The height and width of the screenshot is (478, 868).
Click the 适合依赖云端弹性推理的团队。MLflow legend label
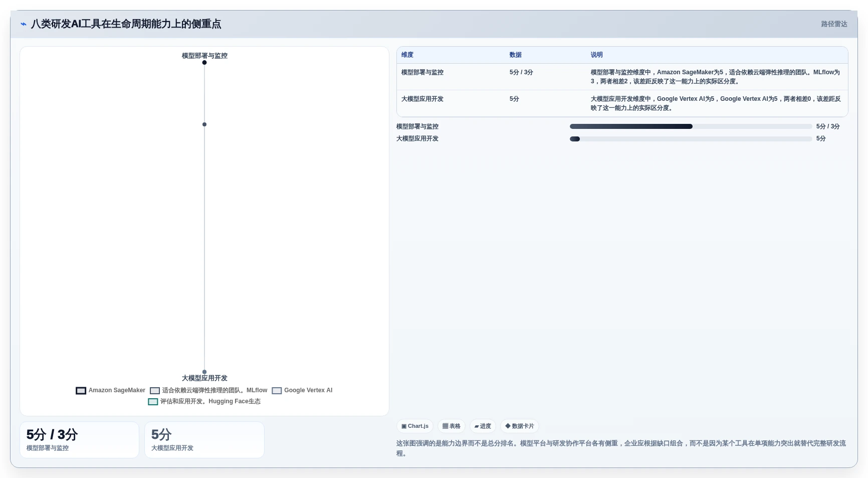point(214,390)
